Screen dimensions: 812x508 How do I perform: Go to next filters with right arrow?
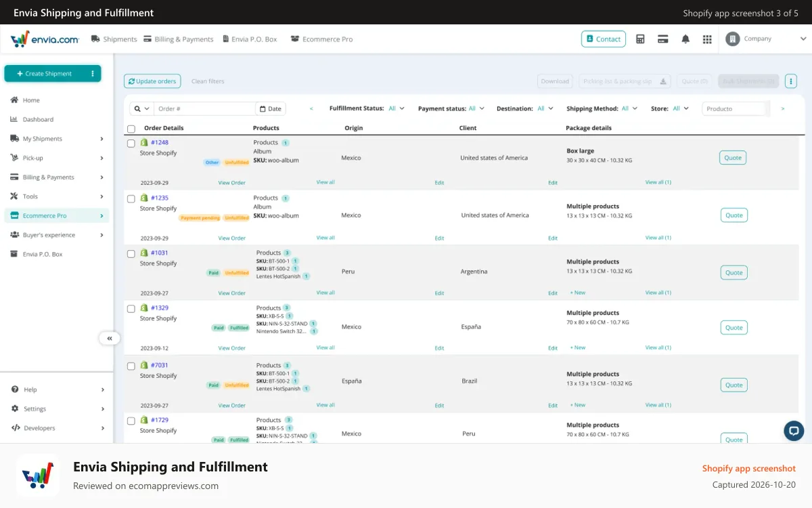[x=783, y=108]
